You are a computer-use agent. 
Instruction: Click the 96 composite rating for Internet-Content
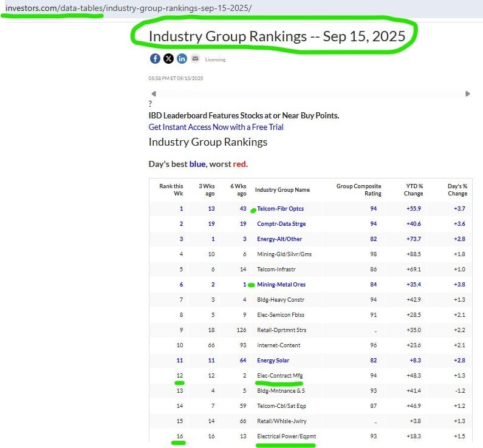tap(374, 345)
